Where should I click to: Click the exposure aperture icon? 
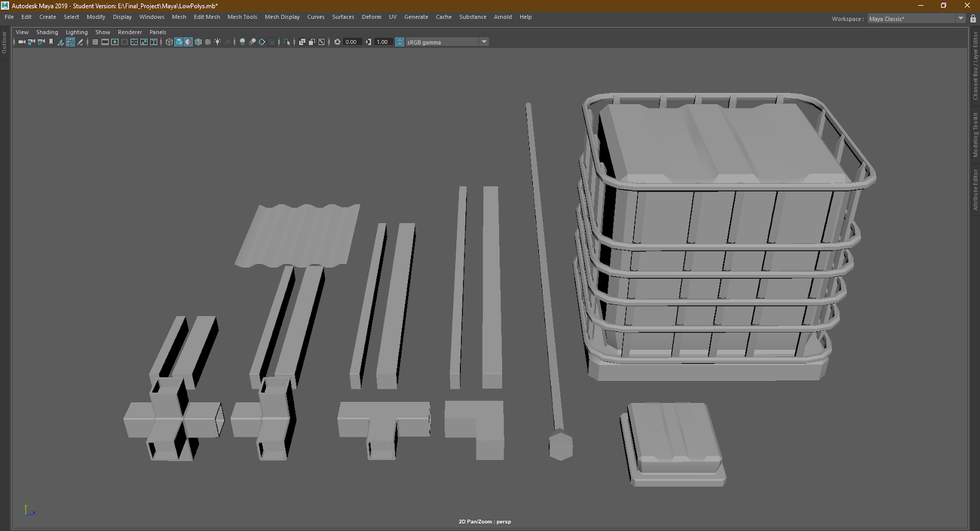tap(337, 42)
